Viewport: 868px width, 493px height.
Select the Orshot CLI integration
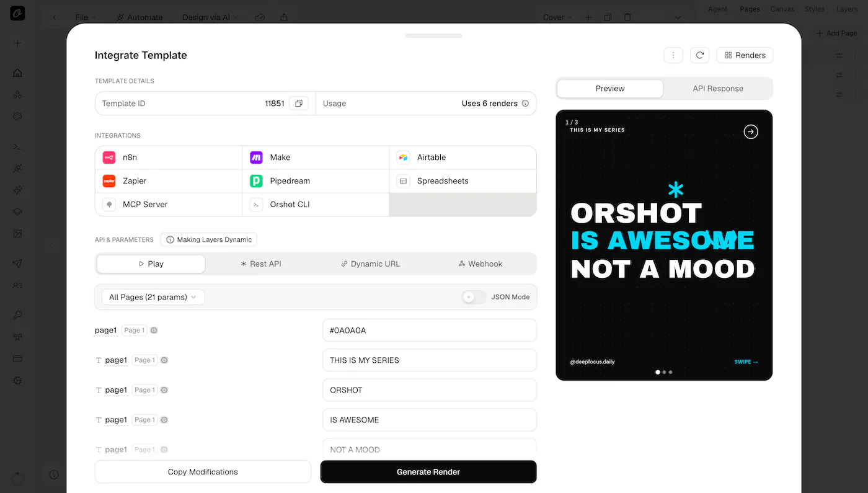coord(316,205)
